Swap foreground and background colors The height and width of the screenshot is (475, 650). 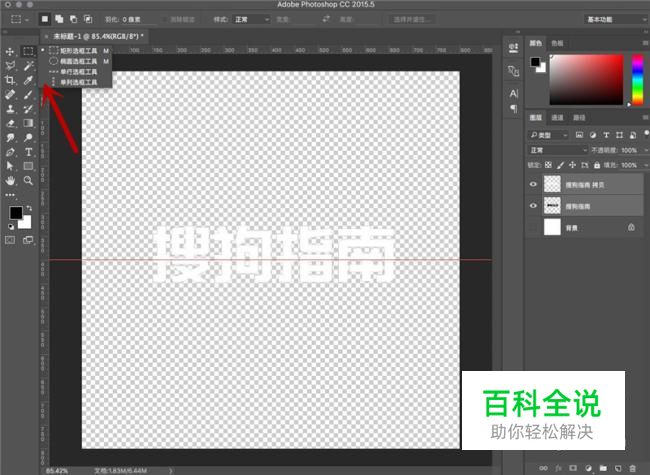29,208
